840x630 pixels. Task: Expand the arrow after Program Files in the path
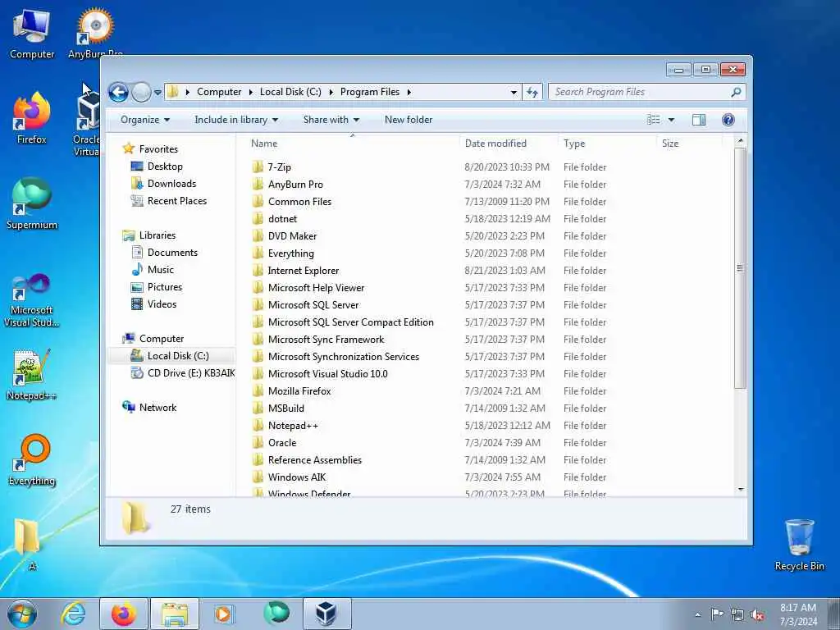pyautogui.click(x=409, y=92)
